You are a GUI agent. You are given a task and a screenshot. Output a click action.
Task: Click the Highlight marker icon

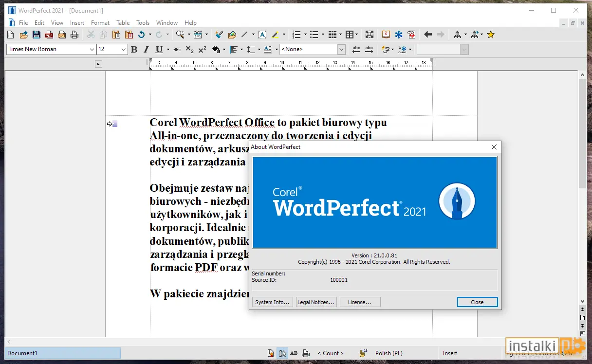click(275, 35)
